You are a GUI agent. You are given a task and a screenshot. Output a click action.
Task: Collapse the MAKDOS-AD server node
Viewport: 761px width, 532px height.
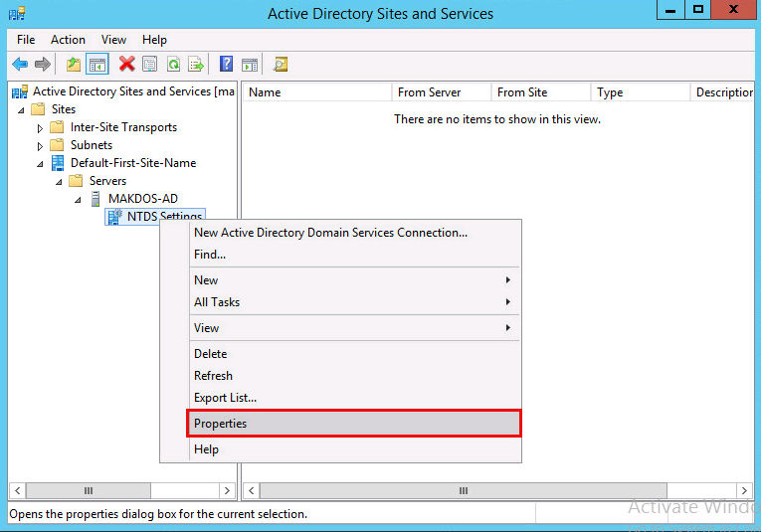coord(79,200)
